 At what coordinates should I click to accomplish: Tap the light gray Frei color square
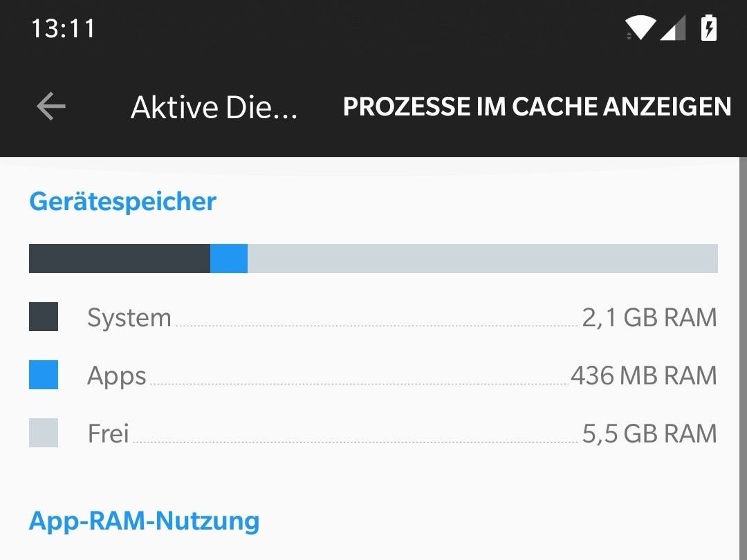click(44, 433)
